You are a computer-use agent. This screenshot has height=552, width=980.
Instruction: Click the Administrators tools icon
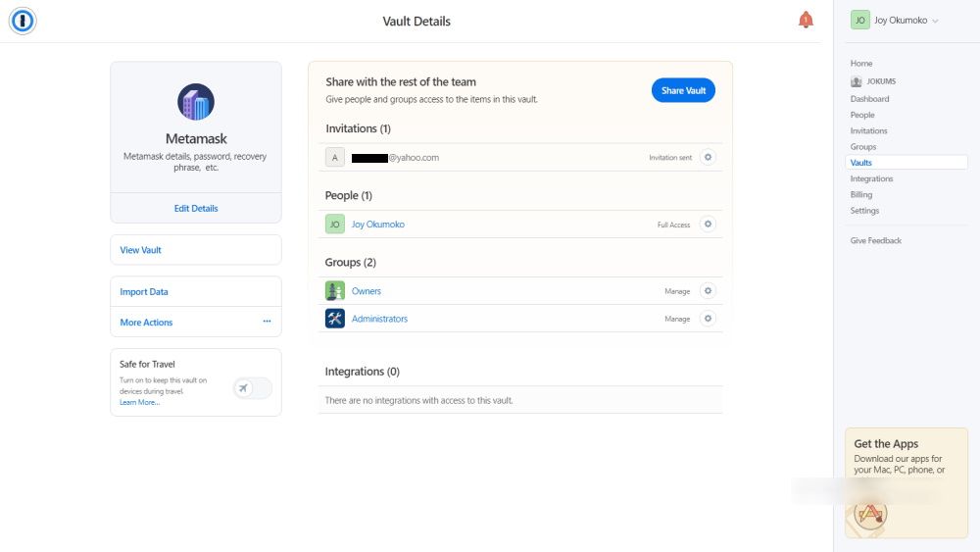[x=335, y=319]
